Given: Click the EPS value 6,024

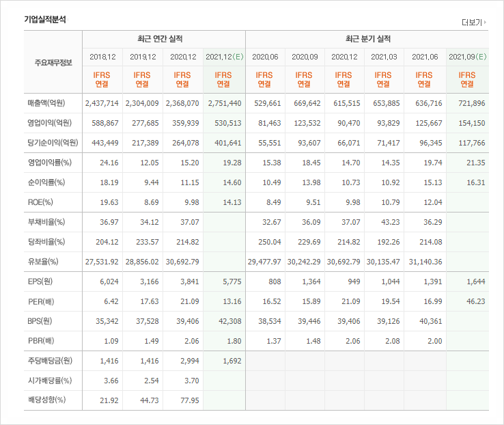Looking at the screenshot, I should (x=109, y=282).
